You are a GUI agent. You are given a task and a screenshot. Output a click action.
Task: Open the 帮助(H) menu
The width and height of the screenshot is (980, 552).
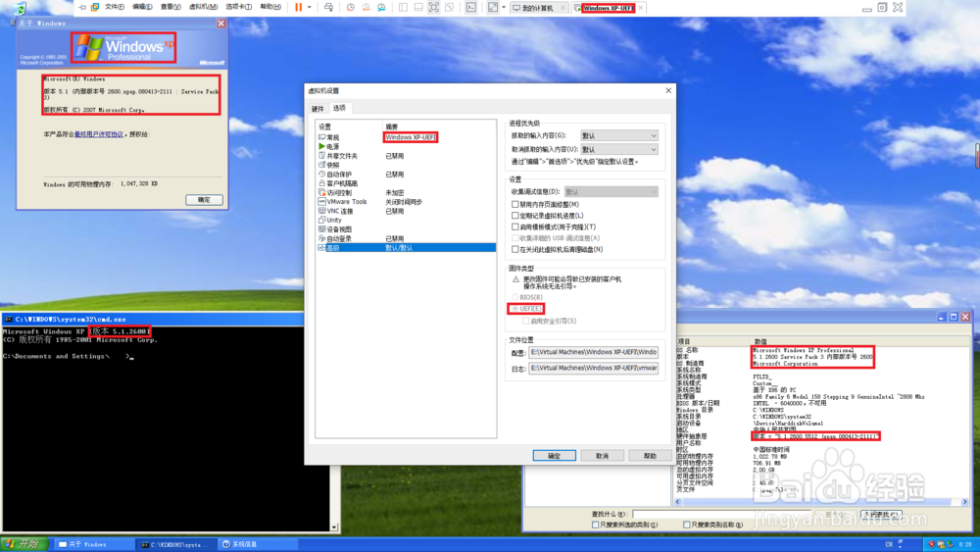click(270, 7)
